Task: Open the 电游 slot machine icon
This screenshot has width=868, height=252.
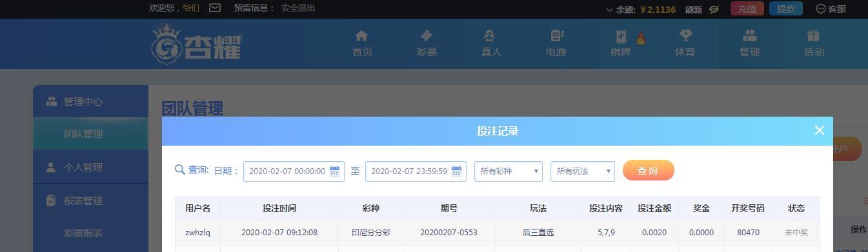Action: [556, 35]
